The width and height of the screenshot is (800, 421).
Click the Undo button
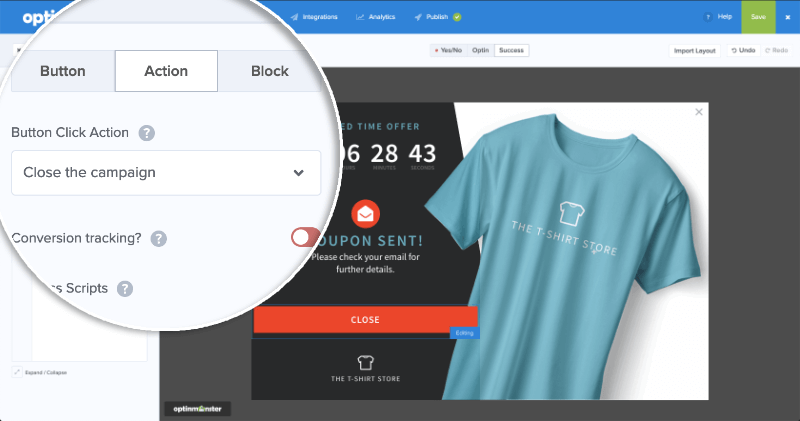coord(743,50)
